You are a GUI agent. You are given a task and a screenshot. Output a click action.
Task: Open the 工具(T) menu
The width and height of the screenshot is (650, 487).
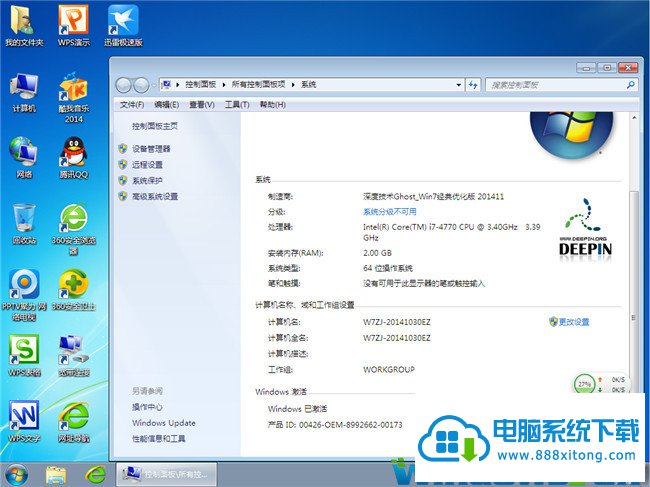(237, 105)
